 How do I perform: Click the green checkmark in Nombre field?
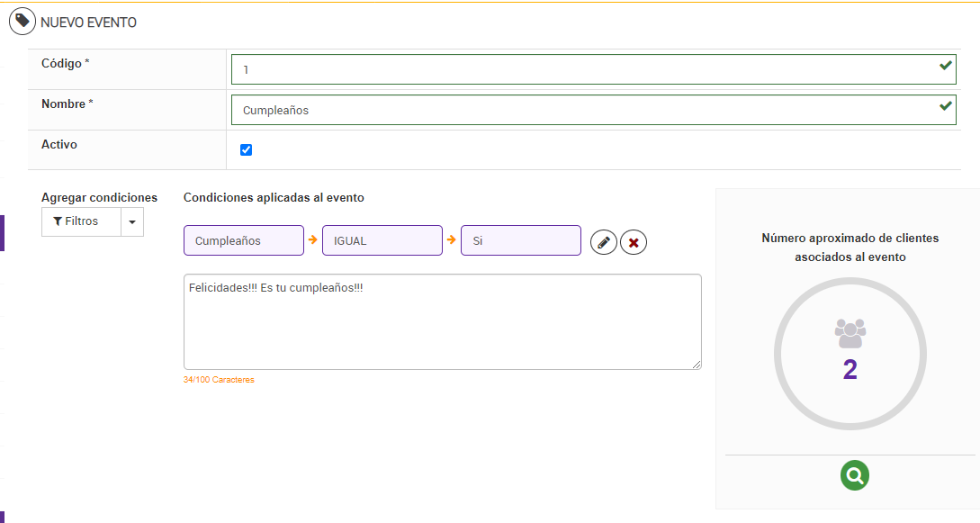point(945,106)
